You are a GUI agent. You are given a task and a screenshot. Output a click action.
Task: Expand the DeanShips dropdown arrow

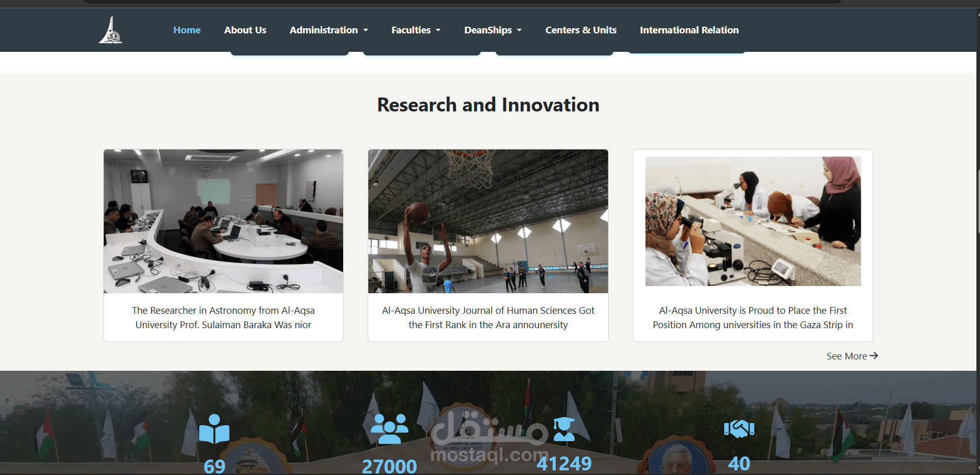click(x=519, y=30)
